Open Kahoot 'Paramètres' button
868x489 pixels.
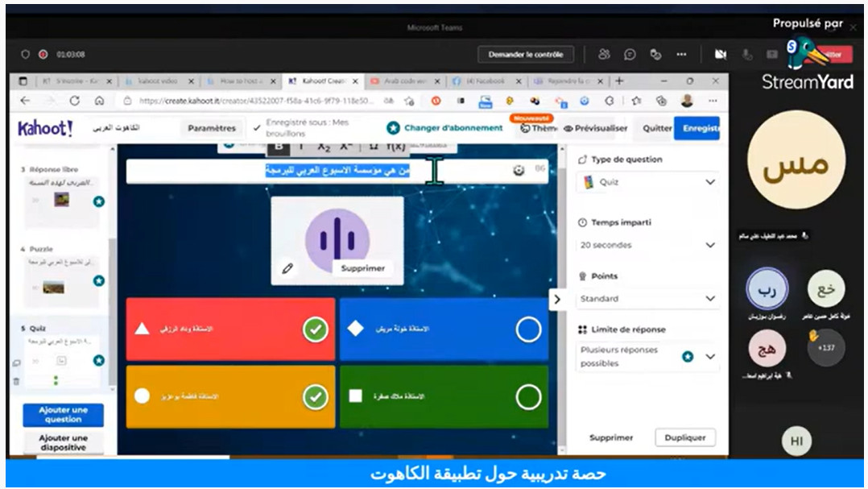pyautogui.click(x=212, y=128)
